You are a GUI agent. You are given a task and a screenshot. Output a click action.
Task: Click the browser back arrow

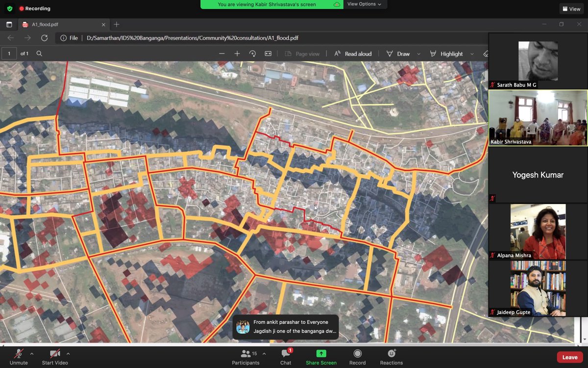point(11,38)
